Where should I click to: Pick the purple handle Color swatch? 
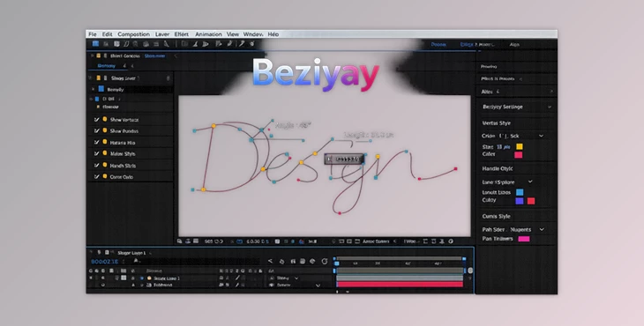(519, 201)
